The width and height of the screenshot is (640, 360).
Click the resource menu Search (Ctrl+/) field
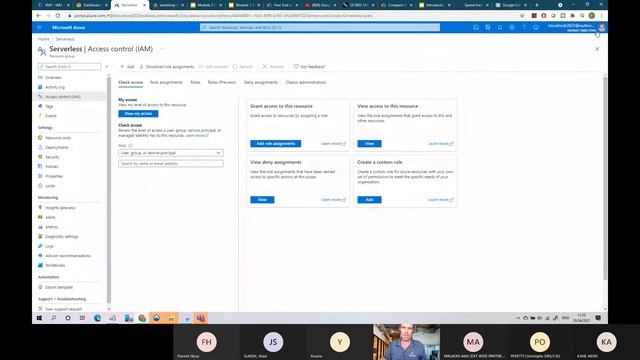(69, 67)
